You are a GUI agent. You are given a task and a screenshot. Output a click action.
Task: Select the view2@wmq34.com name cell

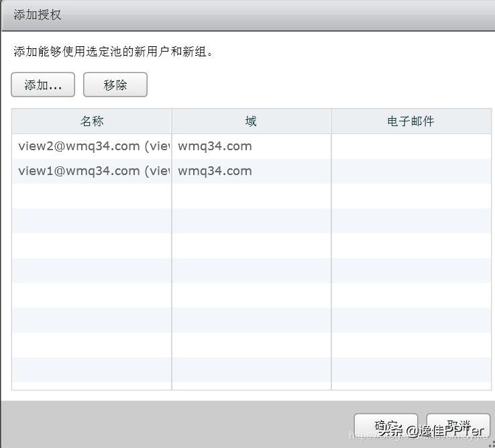91,146
